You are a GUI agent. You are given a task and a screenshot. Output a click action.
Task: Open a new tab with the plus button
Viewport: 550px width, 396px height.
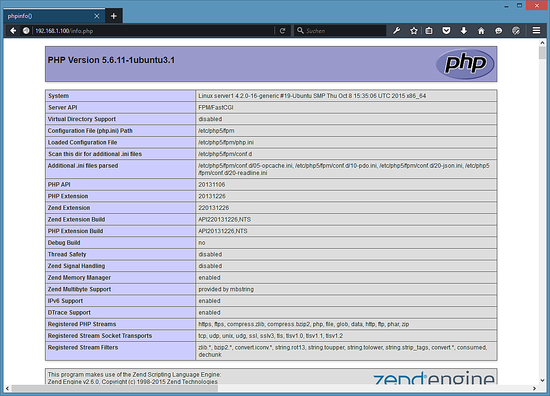114,16
